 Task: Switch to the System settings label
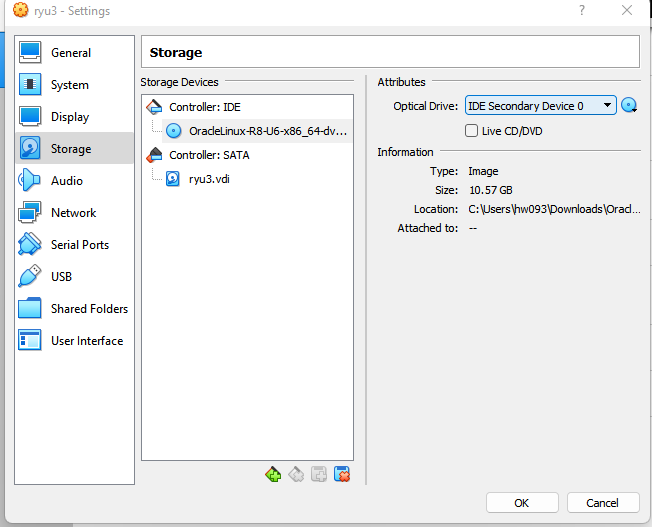click(70, 85)
